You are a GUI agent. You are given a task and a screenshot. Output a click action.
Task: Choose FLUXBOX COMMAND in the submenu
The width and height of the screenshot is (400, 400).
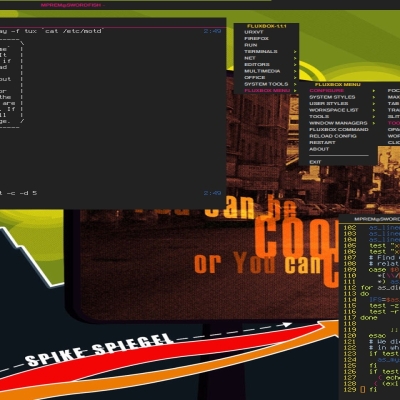(339, 130)
